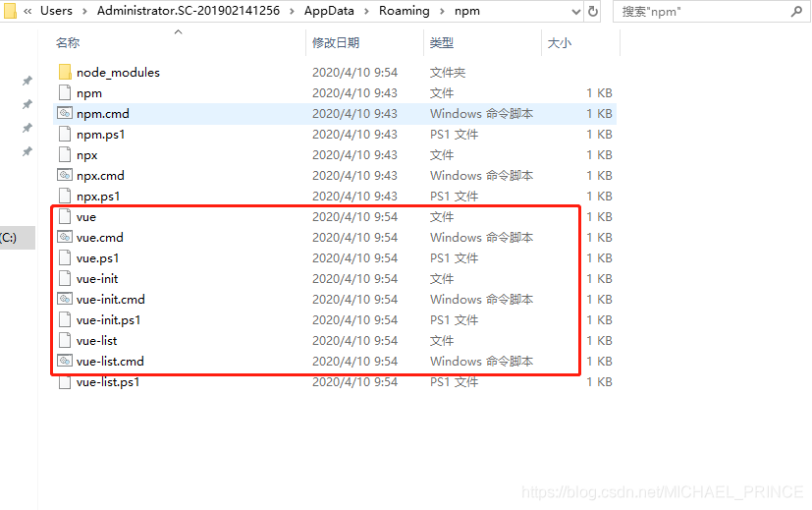Viewport: 812px width, 510px height.
Task: Expand chevron after Administrator.SC-201902141256 breadcrumb
Action: [292, 11]
